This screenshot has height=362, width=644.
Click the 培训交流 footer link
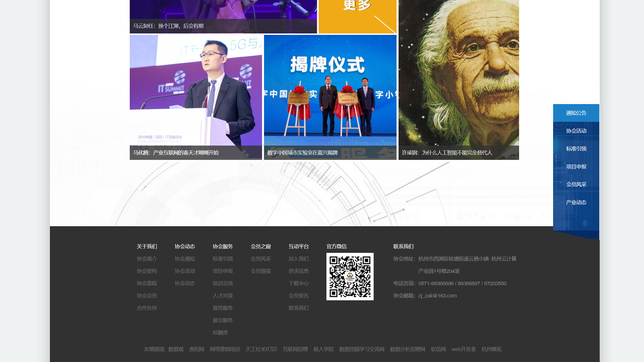point(223,283)
